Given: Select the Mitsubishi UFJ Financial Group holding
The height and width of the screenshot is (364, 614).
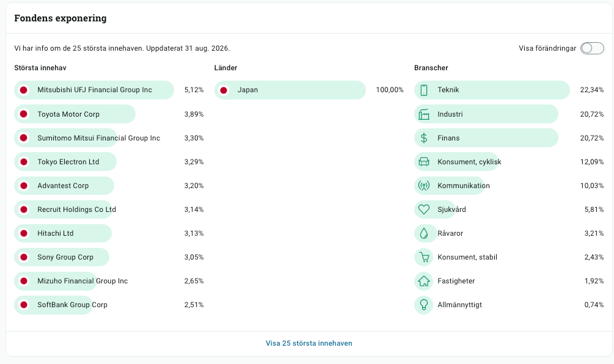Looking at the screenshot, I should (109, 90).
